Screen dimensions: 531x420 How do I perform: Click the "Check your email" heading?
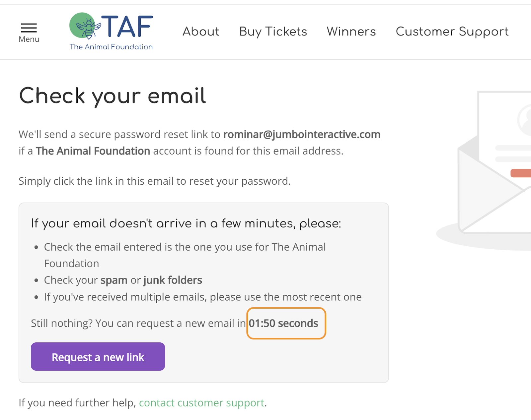113,96
